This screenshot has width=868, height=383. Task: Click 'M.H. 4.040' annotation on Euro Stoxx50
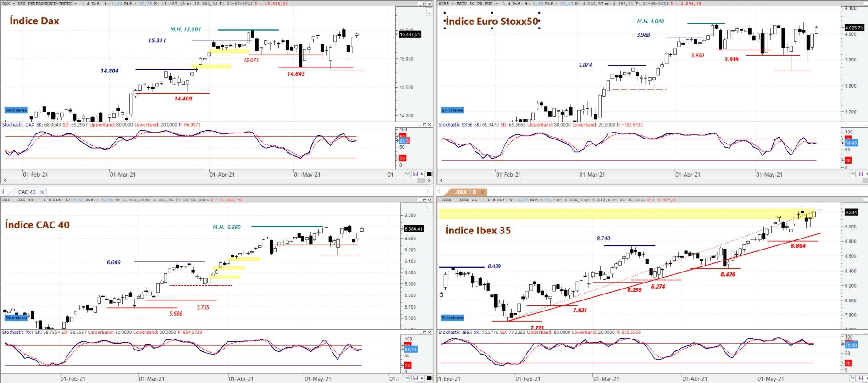tap(650, 21)
